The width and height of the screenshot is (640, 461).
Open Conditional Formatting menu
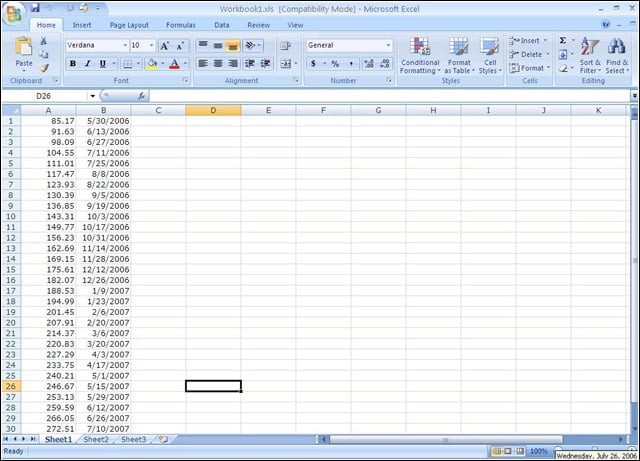click(420, 56)
